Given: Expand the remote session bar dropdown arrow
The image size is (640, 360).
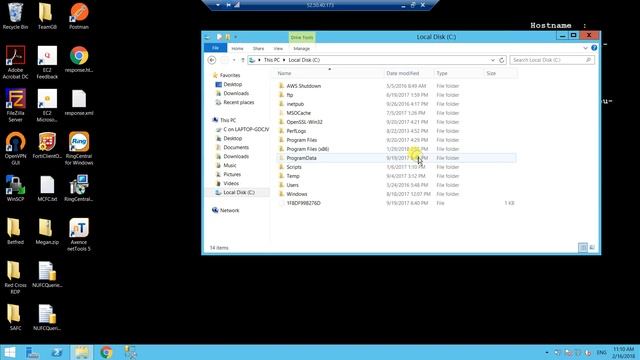Looking at the screenshot, I should pos(218,5).
